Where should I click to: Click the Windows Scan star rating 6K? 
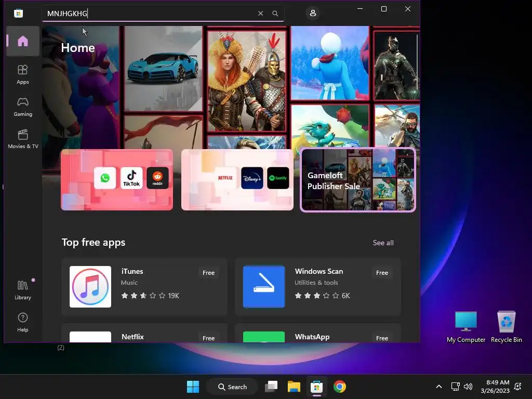point(322,296)
